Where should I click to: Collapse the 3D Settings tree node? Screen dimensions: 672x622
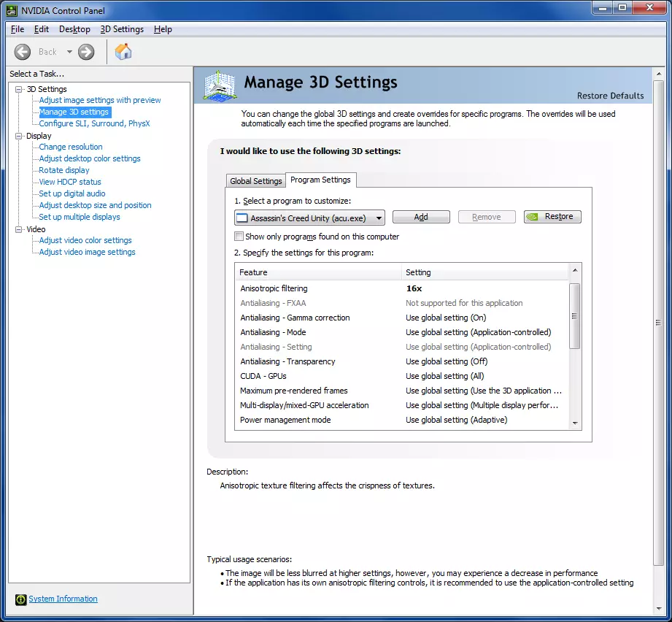pyautogui.click(x=18, y=89)
